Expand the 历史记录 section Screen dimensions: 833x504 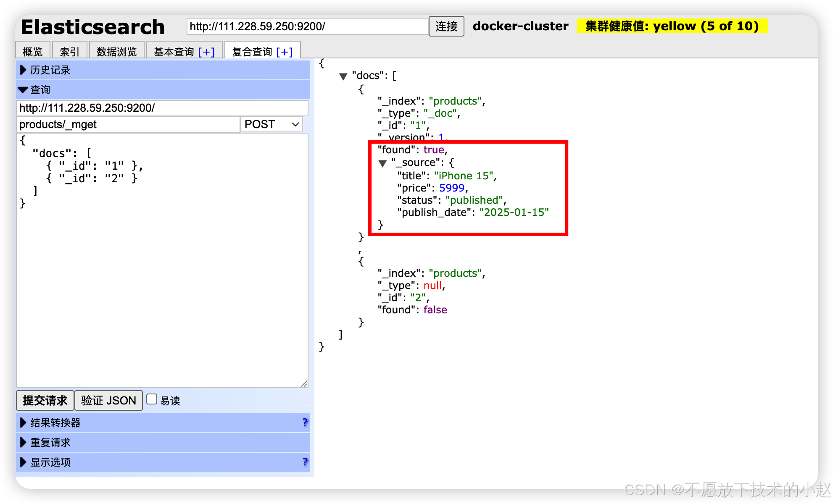[x=50, y=70]
